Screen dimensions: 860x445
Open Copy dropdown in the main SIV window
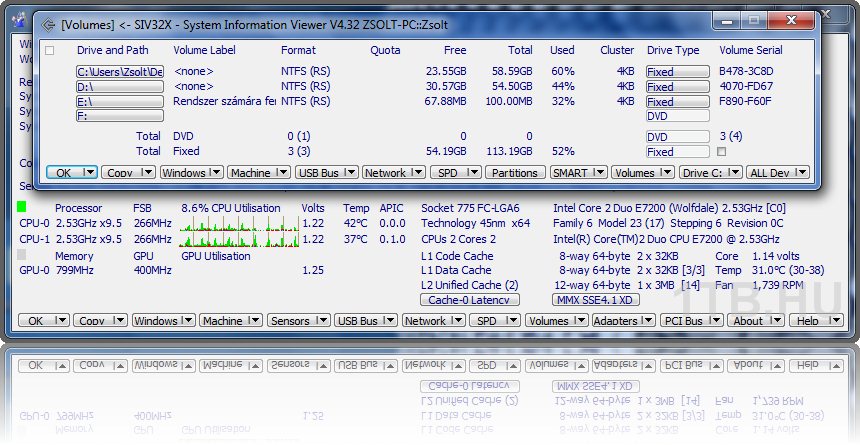coord(101,320)
